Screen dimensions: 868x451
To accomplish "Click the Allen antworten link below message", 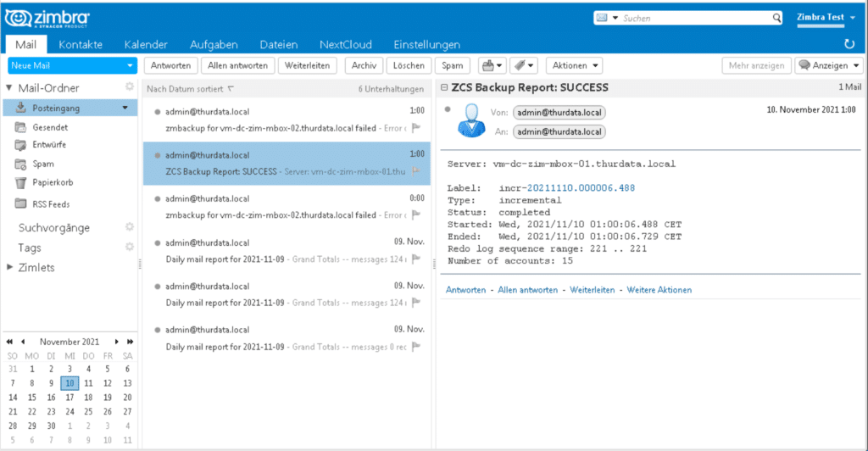I will 527,290.
